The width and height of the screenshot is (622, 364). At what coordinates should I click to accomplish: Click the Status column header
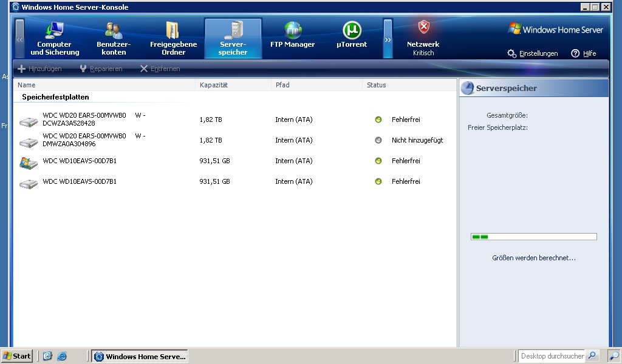pos(409,85)
